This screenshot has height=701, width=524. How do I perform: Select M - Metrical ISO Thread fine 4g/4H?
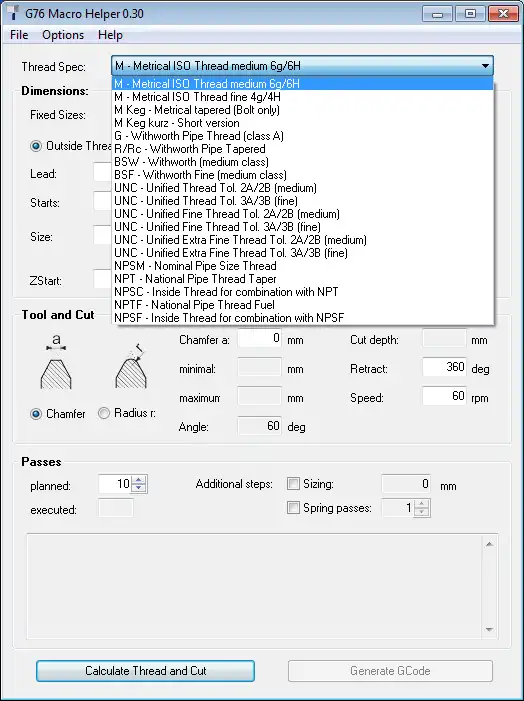[303, 97]
